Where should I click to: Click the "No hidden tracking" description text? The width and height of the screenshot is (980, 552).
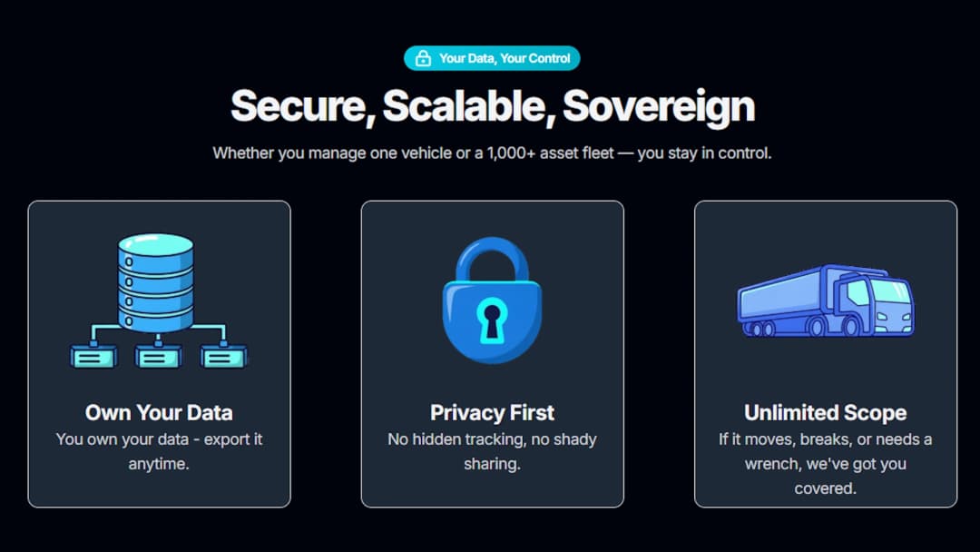point(492,451)
